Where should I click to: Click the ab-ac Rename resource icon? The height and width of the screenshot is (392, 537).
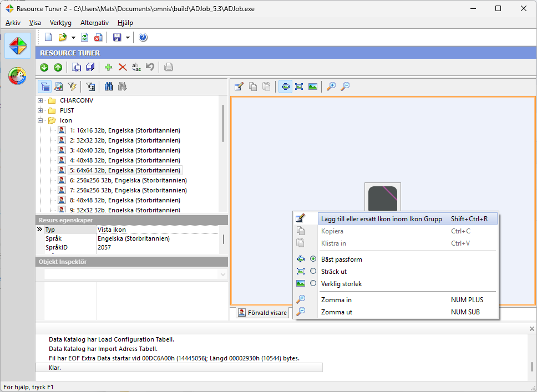[136, 68]
